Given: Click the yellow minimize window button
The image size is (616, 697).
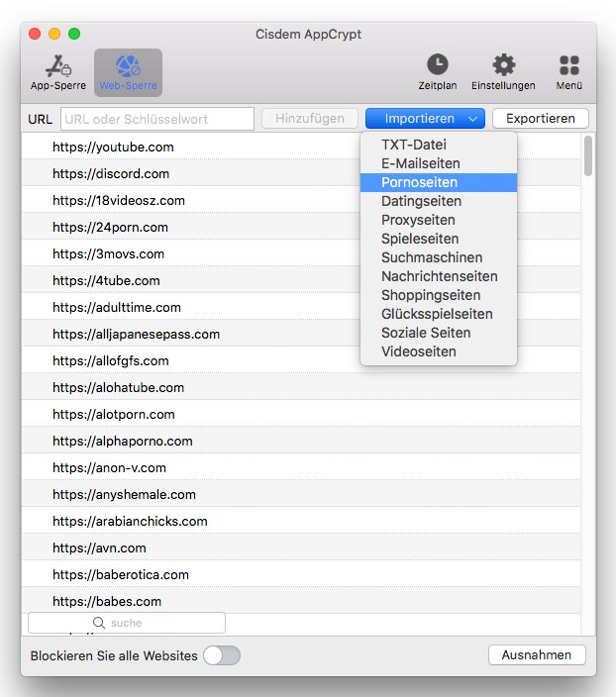Looking at the screenshot, I should tap(54, 34).
